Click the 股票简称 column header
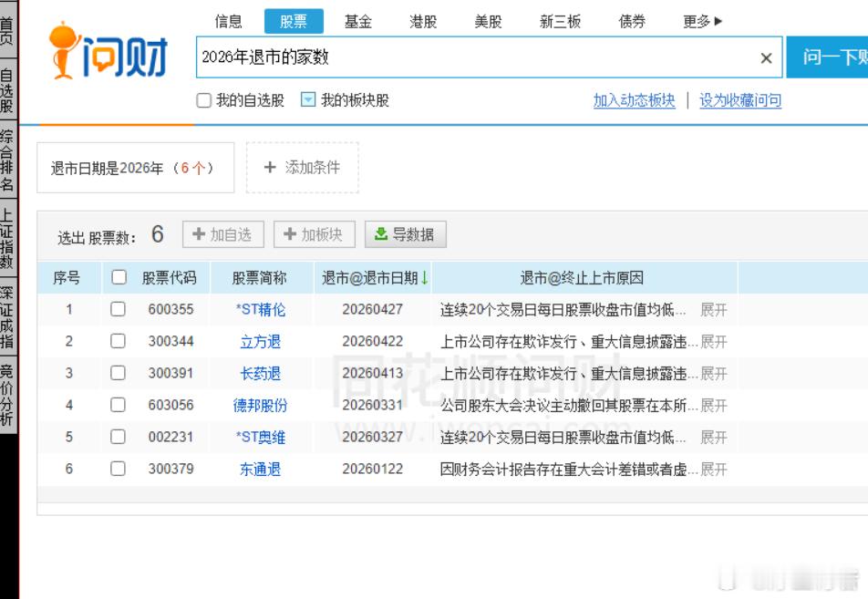This screenshot has width=868, height=599. [x=259, y=277]
